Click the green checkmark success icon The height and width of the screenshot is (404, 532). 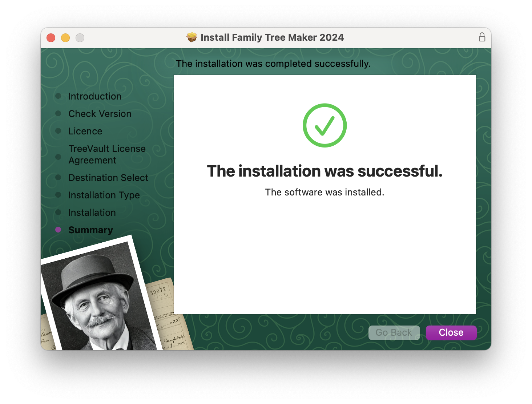click(x=325, y=125)
